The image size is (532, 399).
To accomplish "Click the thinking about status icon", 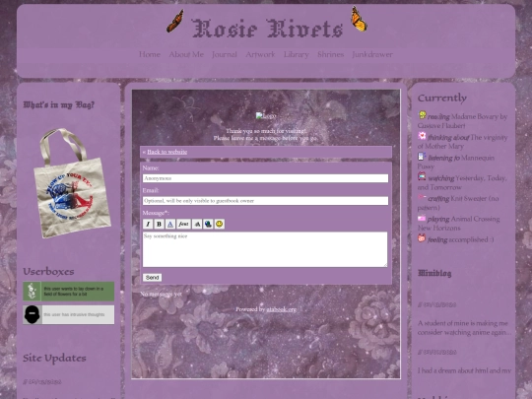I will point(422,136).
